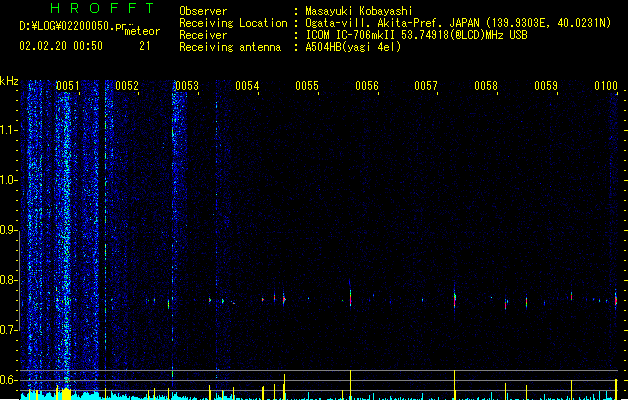Click the tall yellow level bar after 0057
The height and width of the screenshot is (400, 629).
(455, 384)
